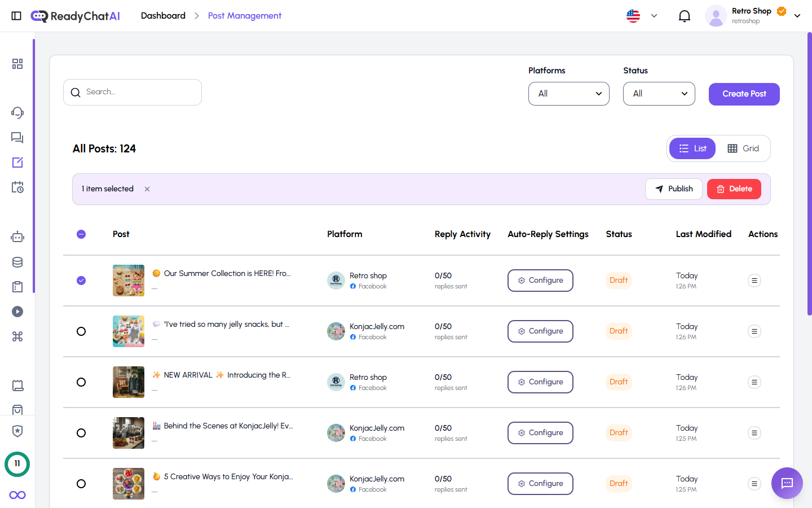Open the notification bell icon
This screenshot has height=508, width=812.
tap(685, 15)
